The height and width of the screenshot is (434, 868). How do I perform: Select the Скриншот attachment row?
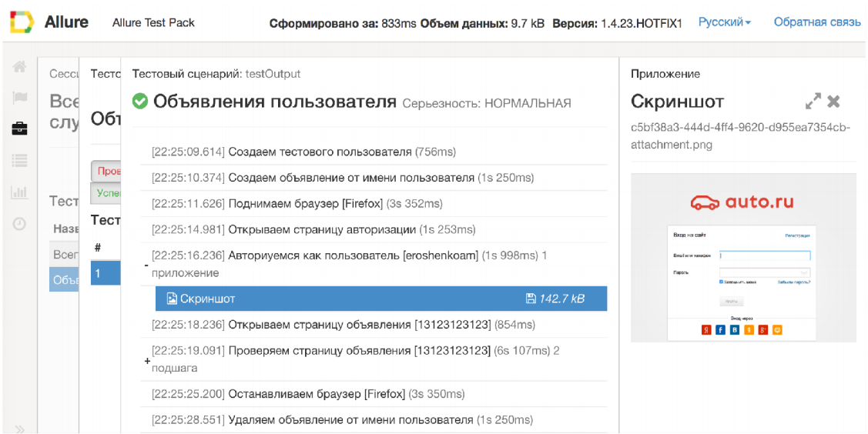380,299
